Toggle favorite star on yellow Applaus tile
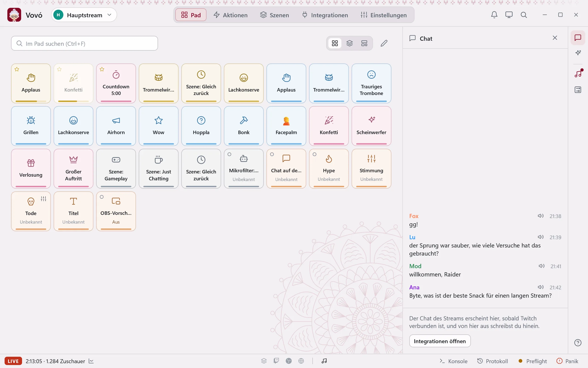Screen dimensions: 588x368 coord(17,69)
